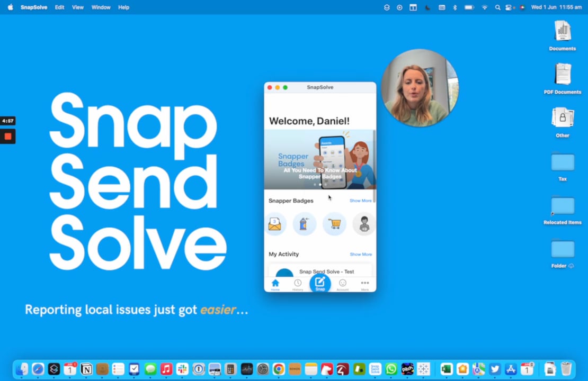Select the Tax folder on desktop
The width and height of the screenshot is (588, 381).
tap(562, 166)
